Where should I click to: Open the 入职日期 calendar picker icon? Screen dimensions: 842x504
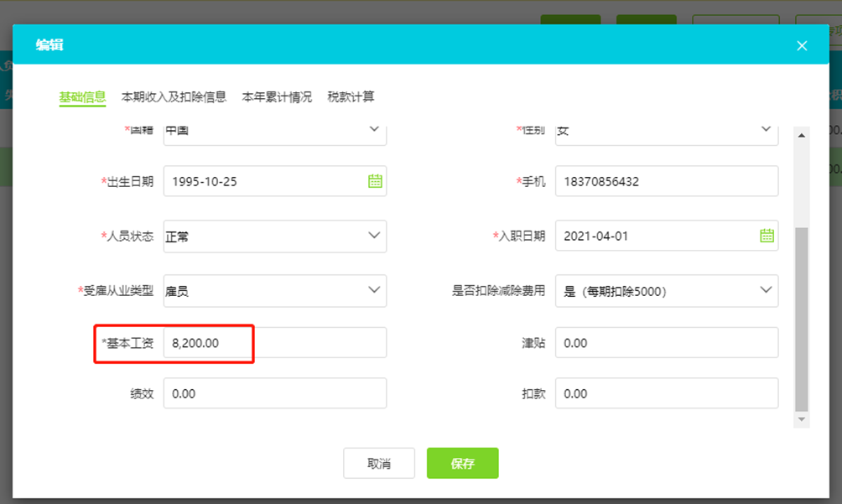(767, 236)
